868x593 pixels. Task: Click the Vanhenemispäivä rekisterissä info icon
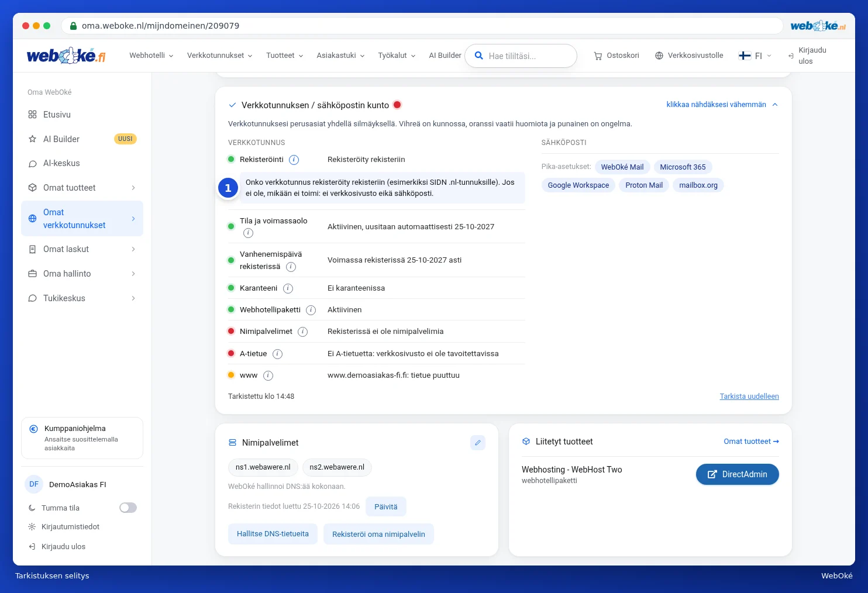pos(291,267)
